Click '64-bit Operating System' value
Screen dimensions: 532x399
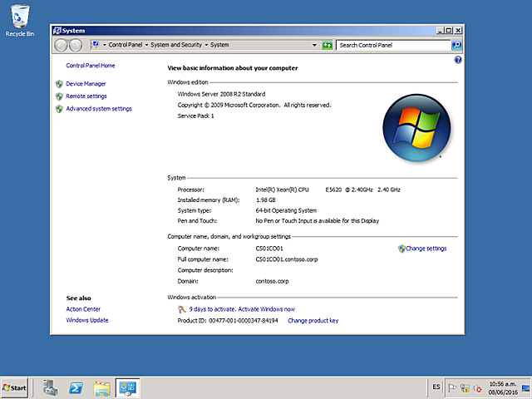point(286,210)
